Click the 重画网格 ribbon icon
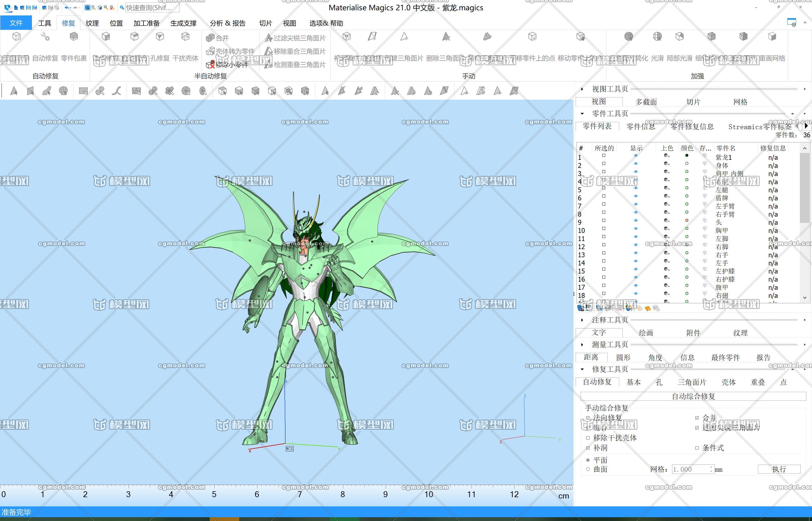Image resolution: width=812 pixels, height=521 pixels. [x=772, y=36]
